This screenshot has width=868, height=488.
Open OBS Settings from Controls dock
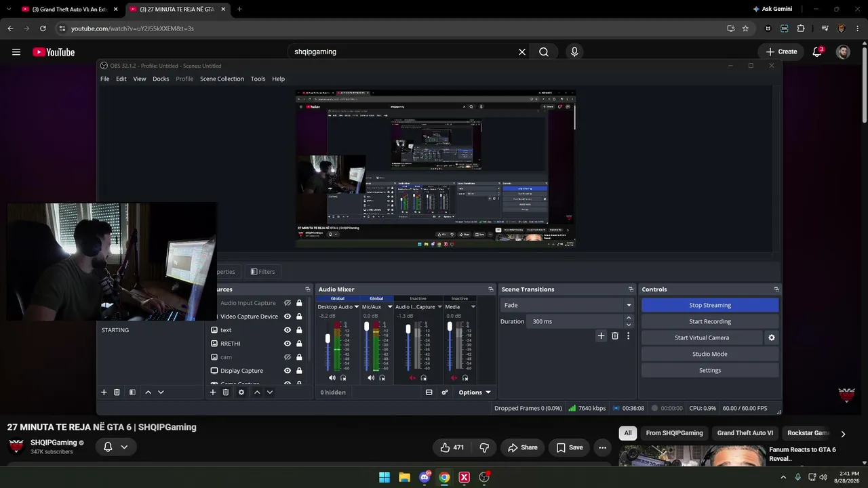710,370
